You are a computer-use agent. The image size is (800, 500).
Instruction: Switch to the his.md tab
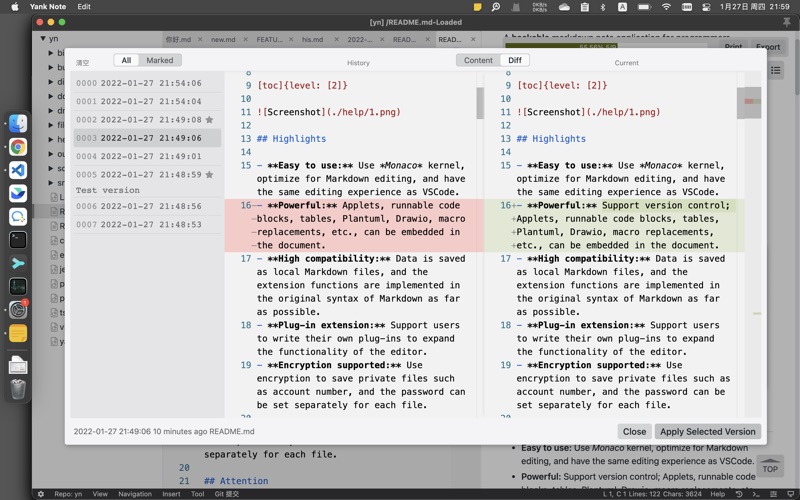click(x=312, y=39)
